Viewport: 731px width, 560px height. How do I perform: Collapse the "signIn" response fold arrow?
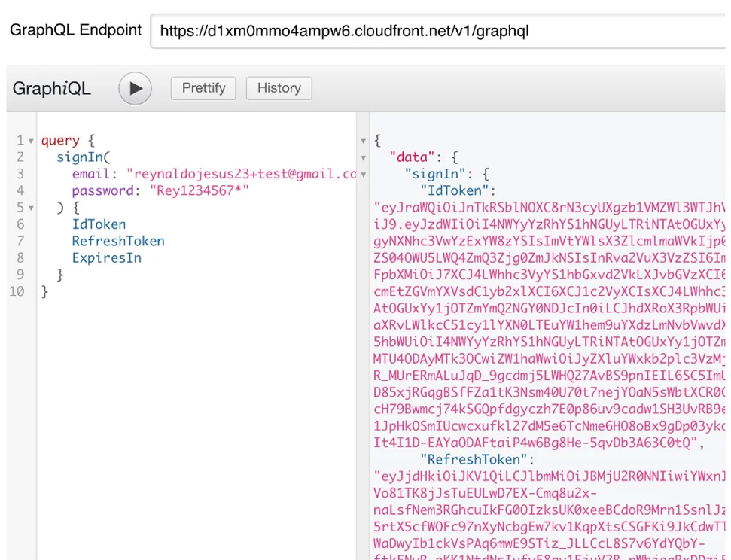pyautogui.click(x=363, y=175)
